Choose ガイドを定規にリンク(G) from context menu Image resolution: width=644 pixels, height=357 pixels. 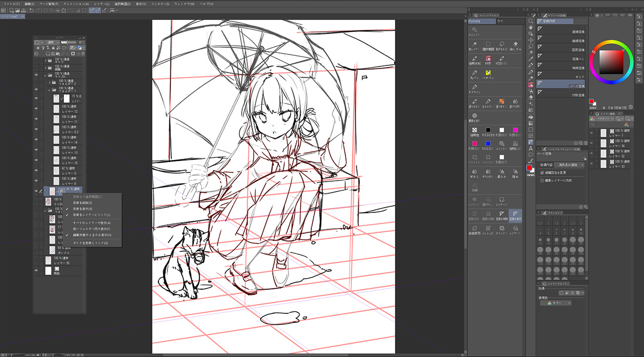(90, 243)
